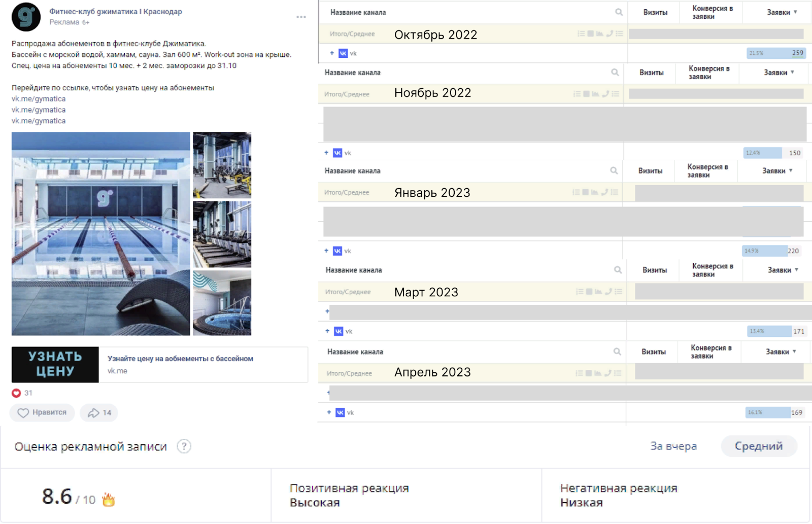Click the Конверсия в заявки header in the Март 2023 table
Viewport: 812px width, 524px height.
(713, 270)
